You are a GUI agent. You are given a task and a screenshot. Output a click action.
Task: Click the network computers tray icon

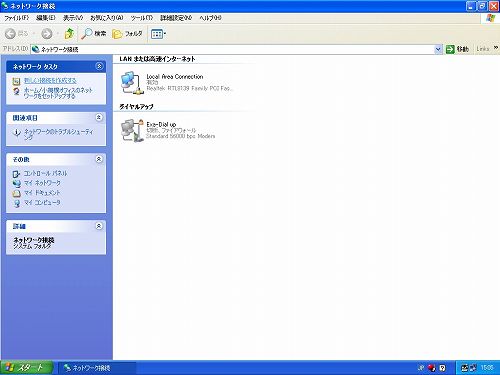click(473, 368)
